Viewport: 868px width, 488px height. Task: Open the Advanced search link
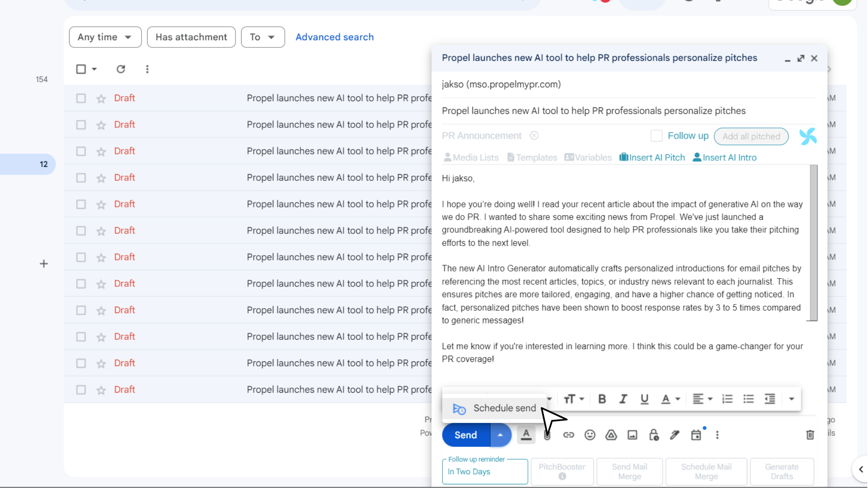[335, 37]
